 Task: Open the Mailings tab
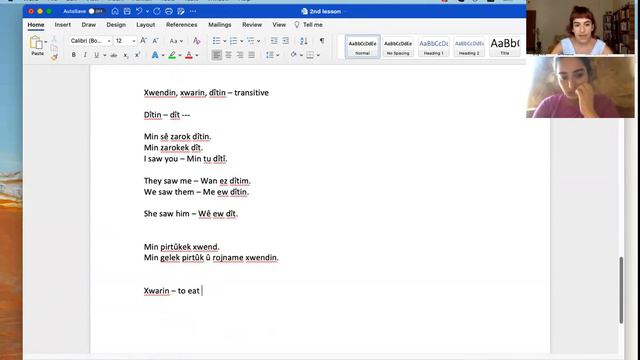tap(220, 25)
